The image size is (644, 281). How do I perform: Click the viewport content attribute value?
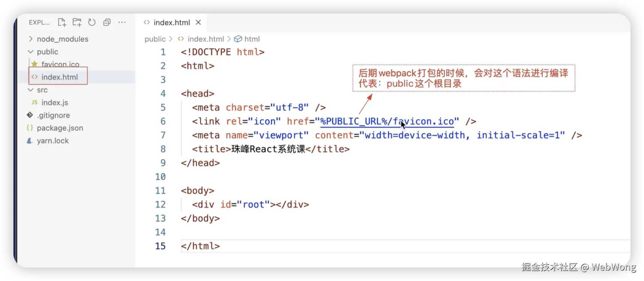pyautogui.click(x=462, y=135)
